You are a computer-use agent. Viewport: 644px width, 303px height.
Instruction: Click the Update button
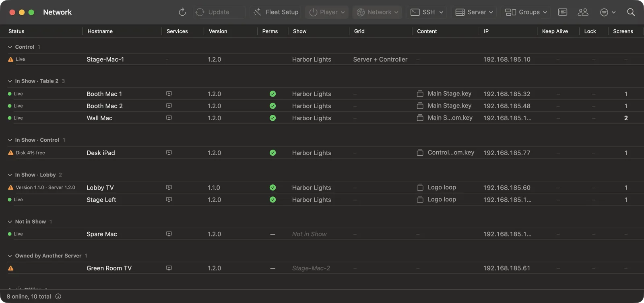(x=219, y=12)
